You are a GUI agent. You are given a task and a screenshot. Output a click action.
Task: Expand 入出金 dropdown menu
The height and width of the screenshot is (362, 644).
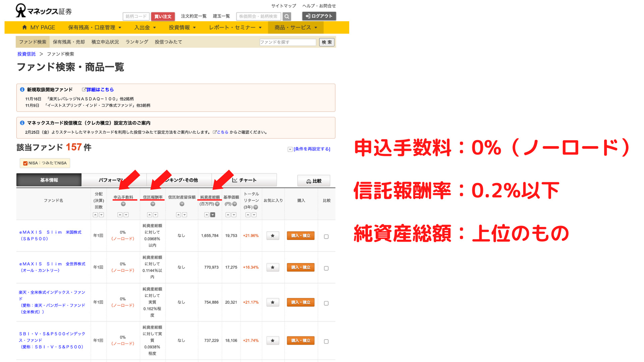pyautogui.click(x=145, y=27)
